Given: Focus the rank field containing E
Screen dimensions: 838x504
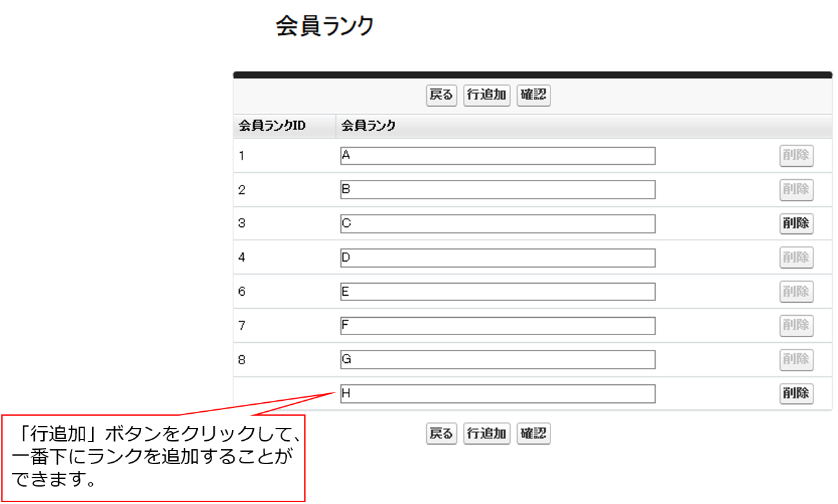Looking at the screenshot, I should (x=498, y=292).
